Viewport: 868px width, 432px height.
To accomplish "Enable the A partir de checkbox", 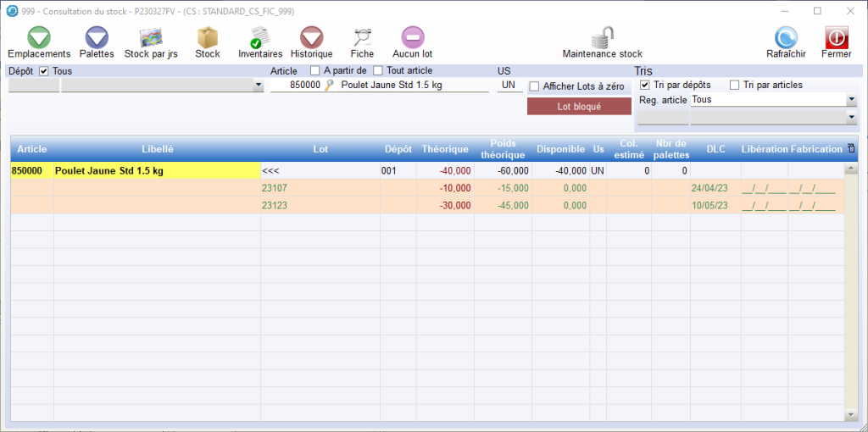I will (x=315, y=71).
